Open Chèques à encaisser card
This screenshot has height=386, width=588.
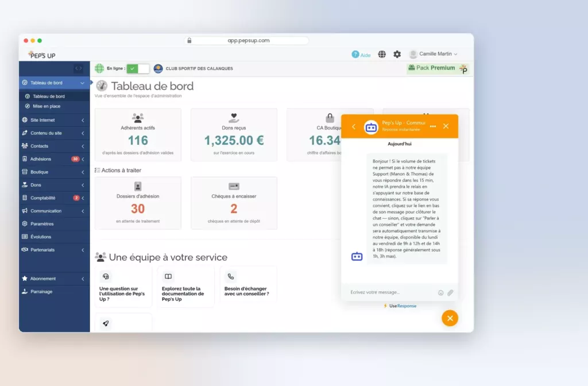tap(234, 203)
